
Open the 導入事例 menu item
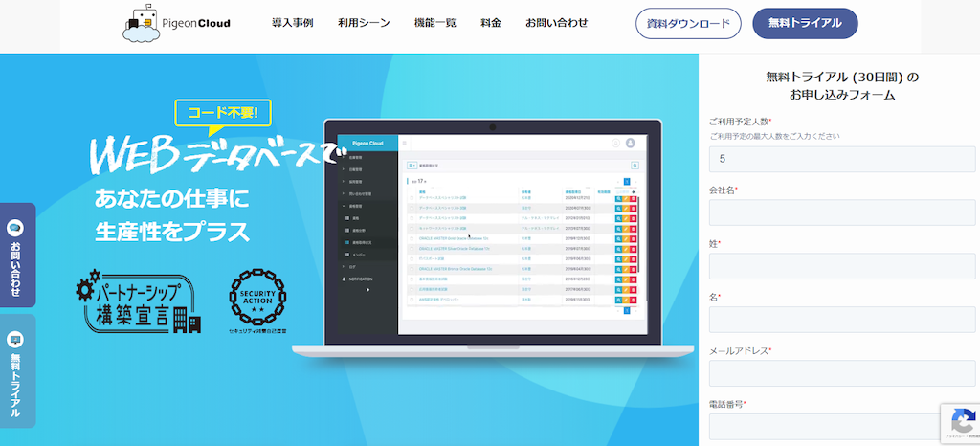293,23
